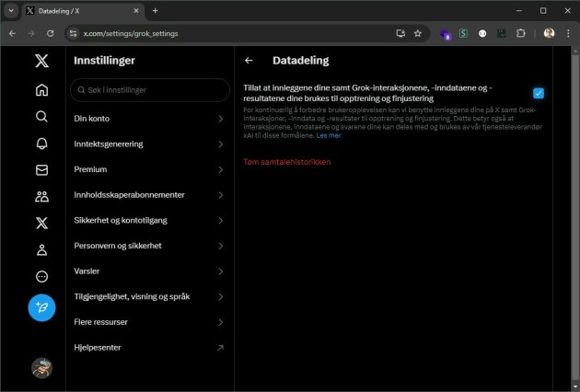Open green S extension icon
This screenshot has height=392, width=580.
pyautogui.click(x=463, y=34)
